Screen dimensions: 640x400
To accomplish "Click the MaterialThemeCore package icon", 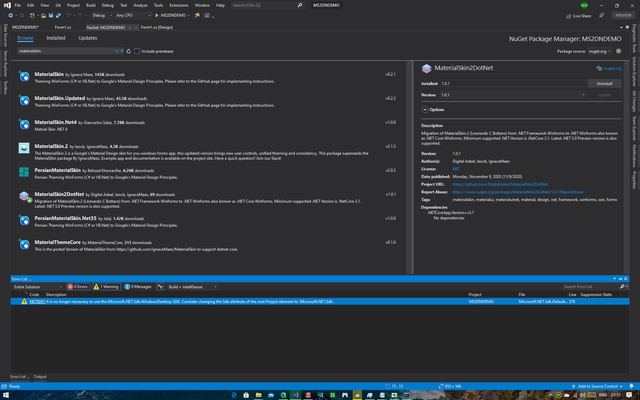I will [x=24, y=244].
